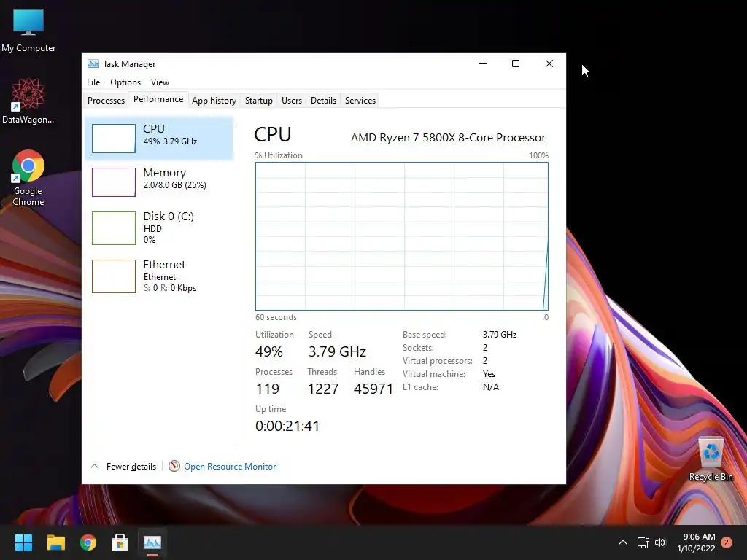
Task: Switch to the App history tab
Action: coord(214,101)
